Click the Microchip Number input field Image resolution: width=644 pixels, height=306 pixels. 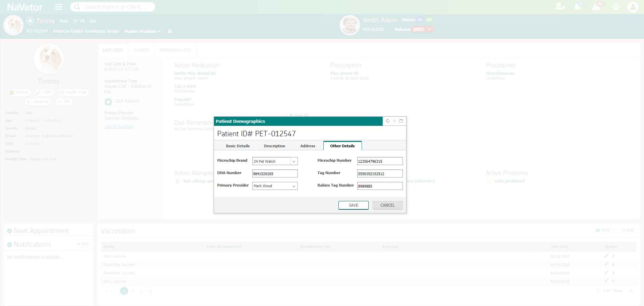pyautogui.click(x=380, y=161)
